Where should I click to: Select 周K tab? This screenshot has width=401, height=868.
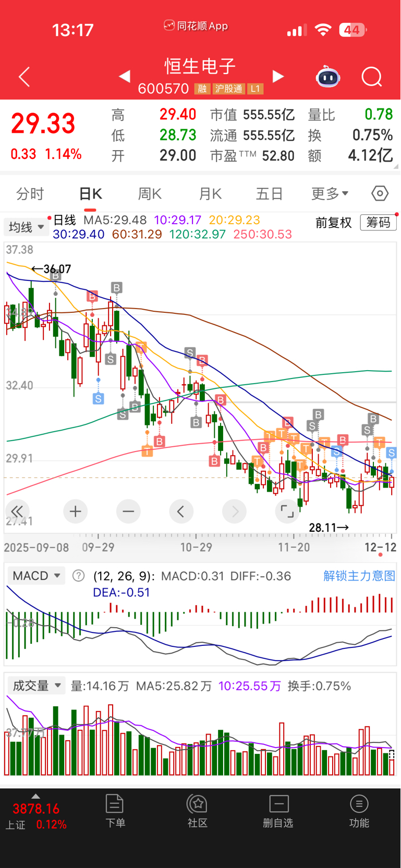point(150,194)
